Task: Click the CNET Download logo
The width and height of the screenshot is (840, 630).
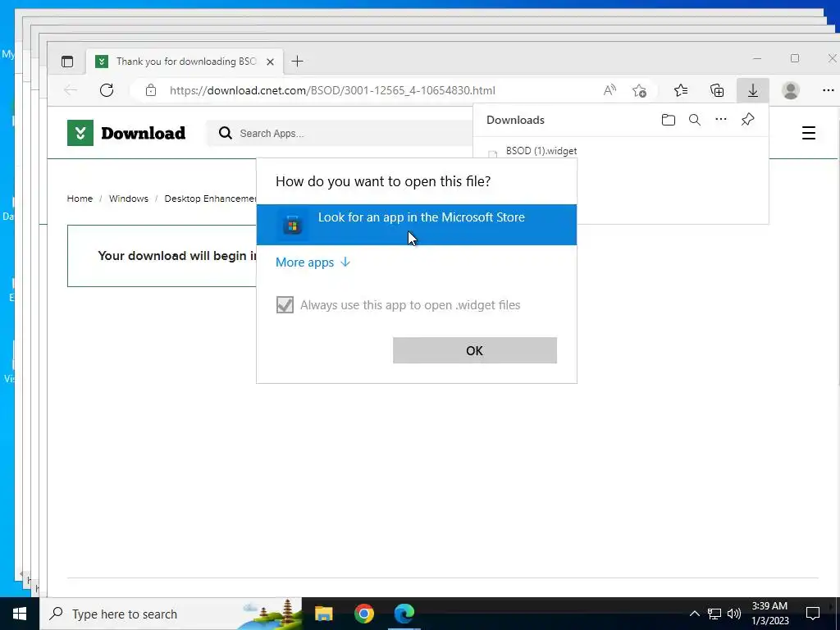Action: (126, 133)
